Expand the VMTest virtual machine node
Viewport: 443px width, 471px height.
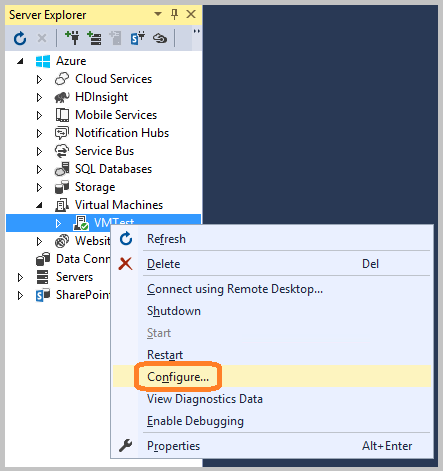tap(58, 223)
